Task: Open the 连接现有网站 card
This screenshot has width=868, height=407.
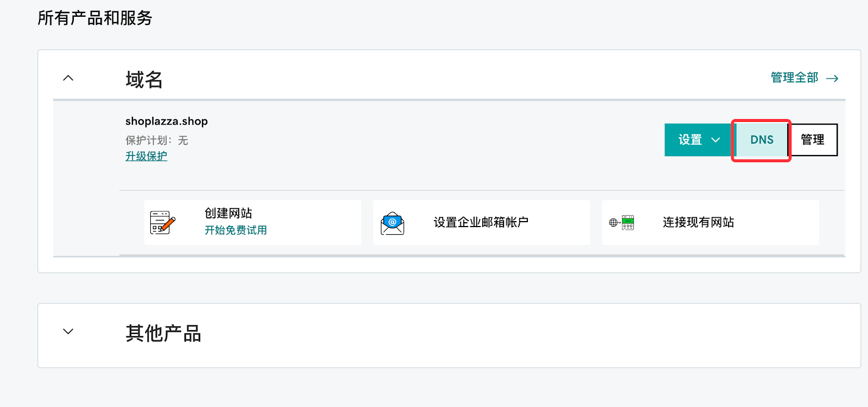Action: tap(711, 222)
